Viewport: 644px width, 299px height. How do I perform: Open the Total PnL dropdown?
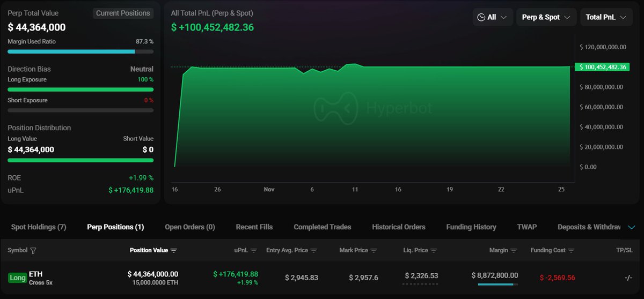point(605,17)
